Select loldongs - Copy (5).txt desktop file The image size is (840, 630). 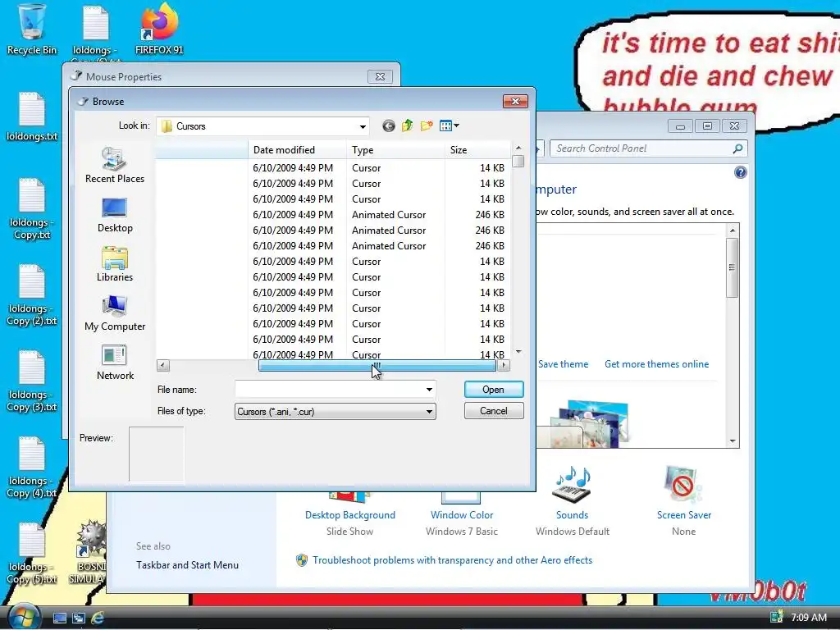click(x=32, y=554)
